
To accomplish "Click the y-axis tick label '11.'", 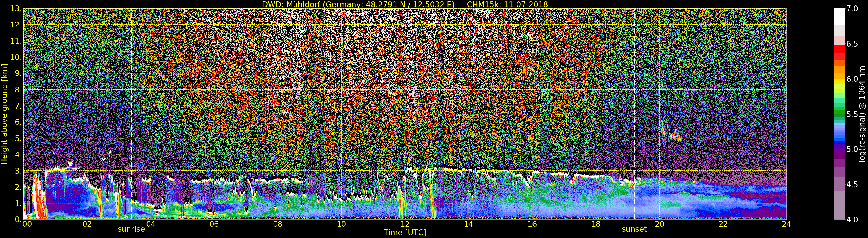I will [16, 41].
